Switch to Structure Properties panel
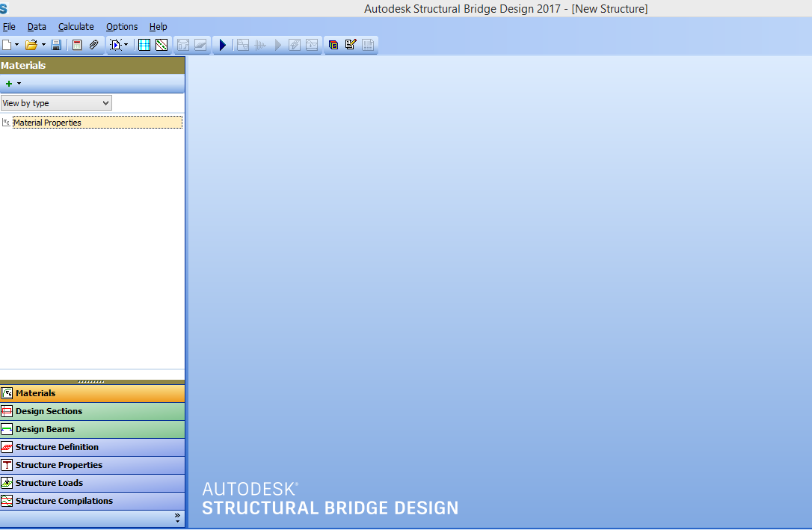This screenshot has height=530, width=812. tap(92, 465)
